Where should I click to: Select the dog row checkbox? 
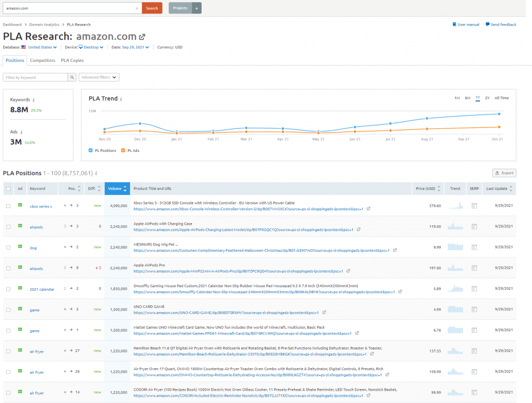coord(8,248)
